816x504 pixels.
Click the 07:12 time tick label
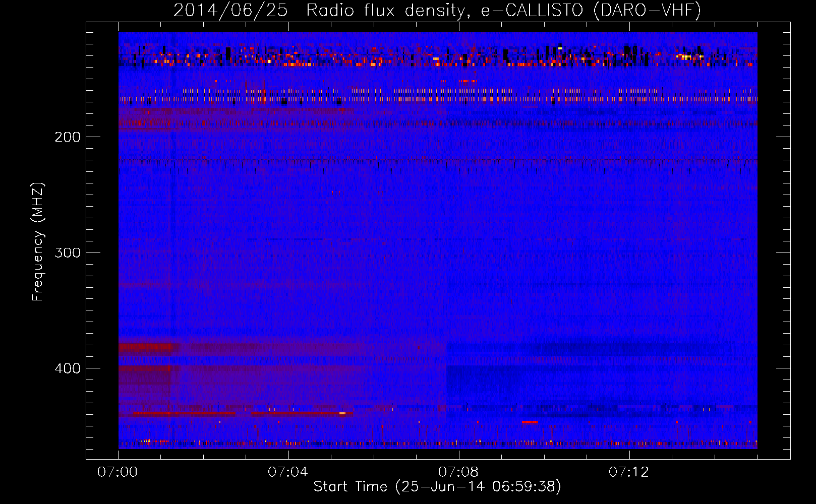click(x=629, y=472)
